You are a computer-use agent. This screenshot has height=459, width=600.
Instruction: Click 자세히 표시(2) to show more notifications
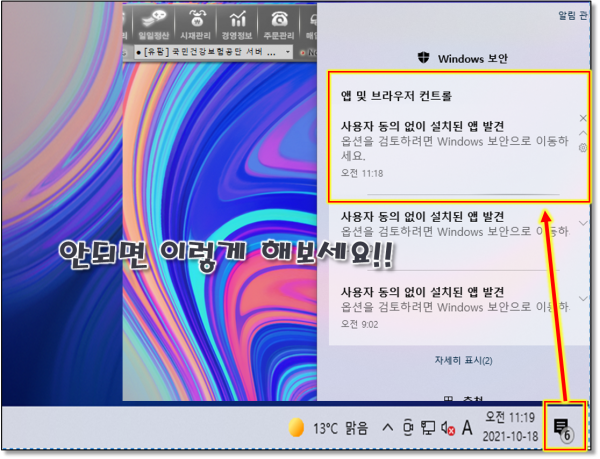463,360
